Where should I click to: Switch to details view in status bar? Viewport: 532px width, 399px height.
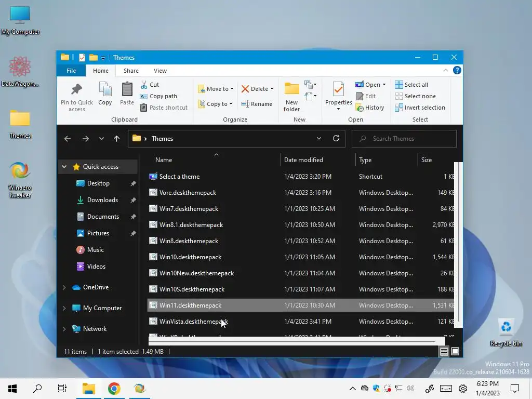pyautogui.click(x=444, y=352)
